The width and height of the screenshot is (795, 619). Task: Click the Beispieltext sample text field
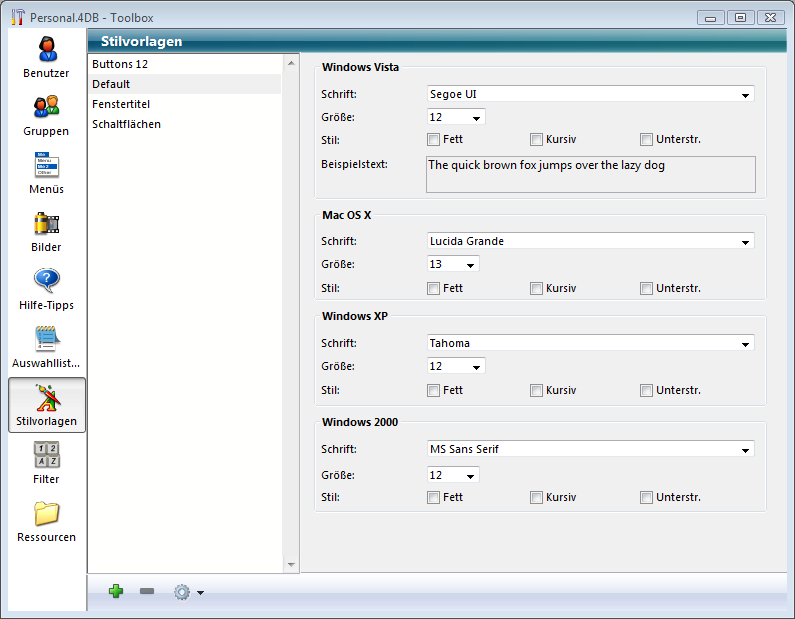590,174
